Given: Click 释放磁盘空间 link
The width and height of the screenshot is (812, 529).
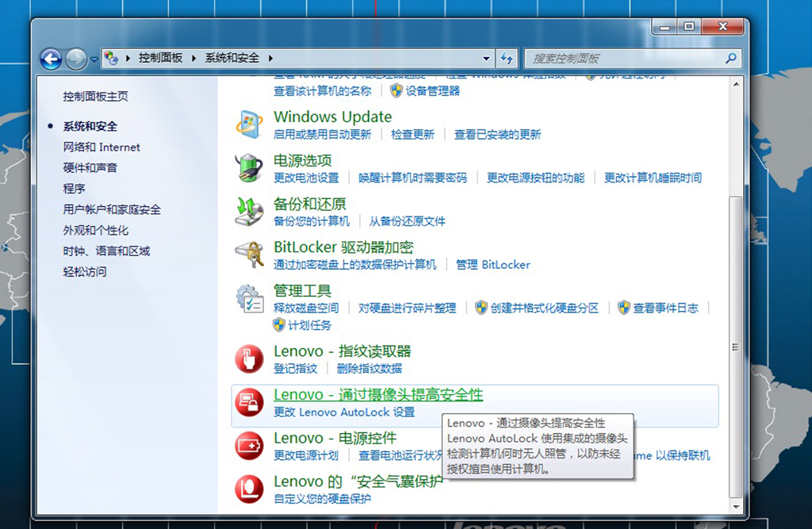Looking at the screenshot, I should 306,309.
